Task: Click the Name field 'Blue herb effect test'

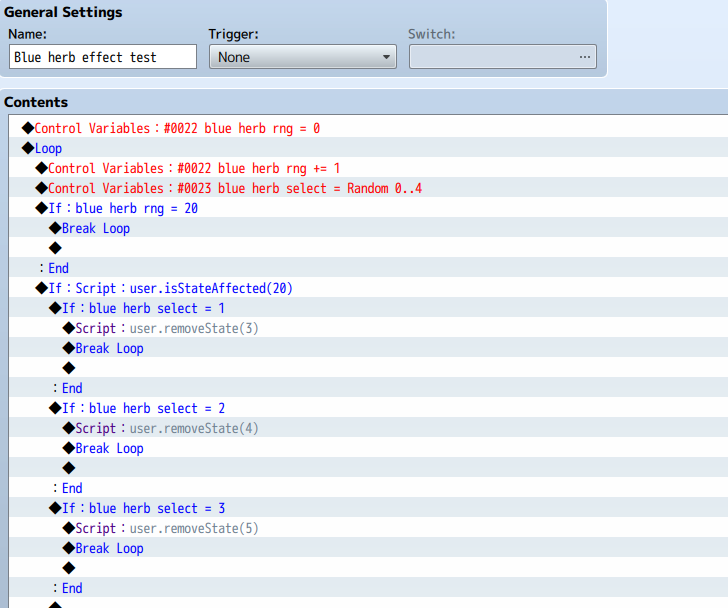Action: click(103, 57)
